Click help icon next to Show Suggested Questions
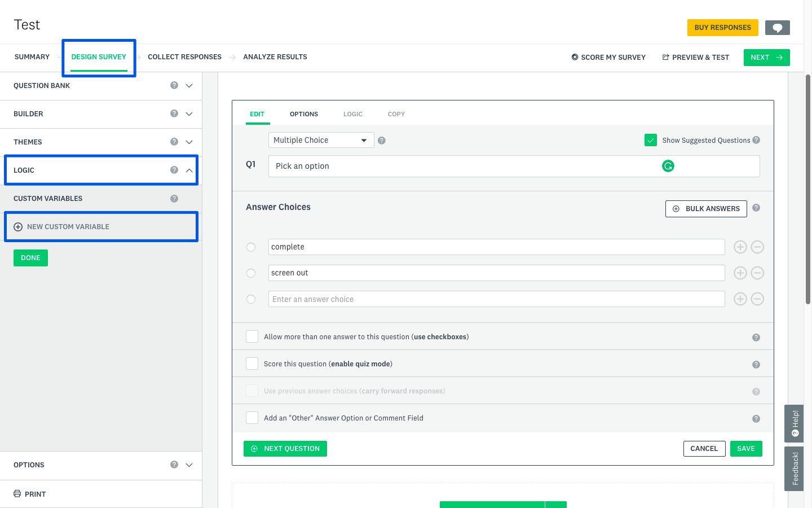This screenshot has height=508, width=812. click(756, 140)
